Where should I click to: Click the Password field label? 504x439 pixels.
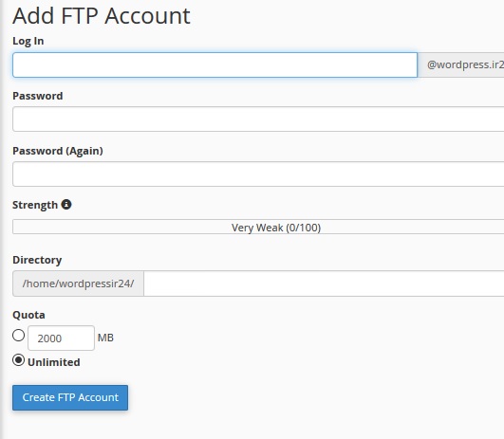(x=38, y=96)
